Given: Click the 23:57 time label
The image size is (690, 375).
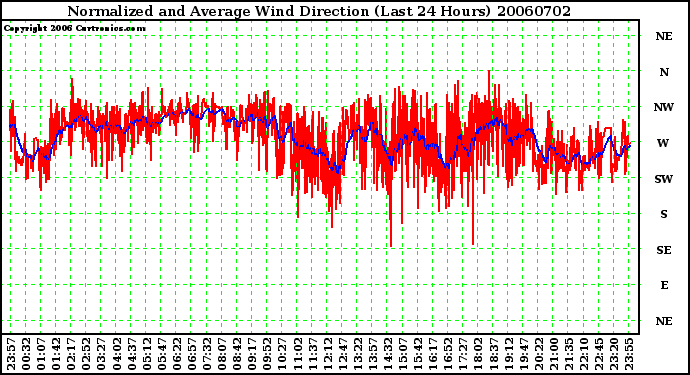Looking at the screenshot, I should tap(11, 354).
